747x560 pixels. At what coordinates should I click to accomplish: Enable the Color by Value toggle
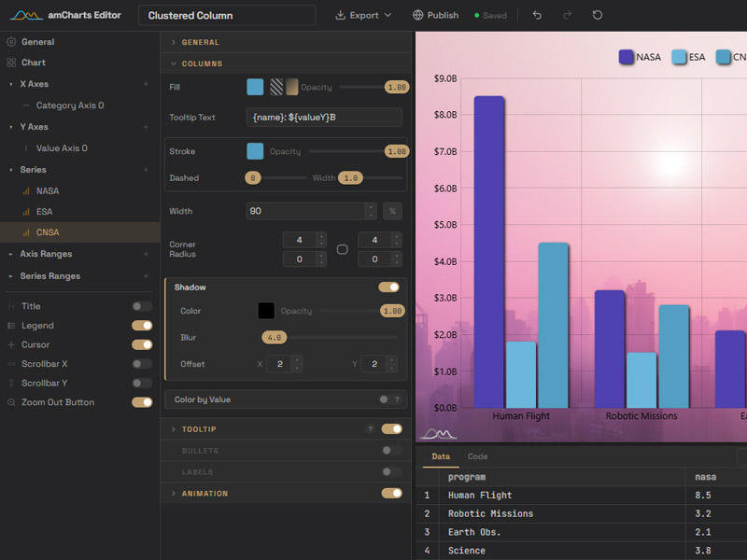[384, 399]
